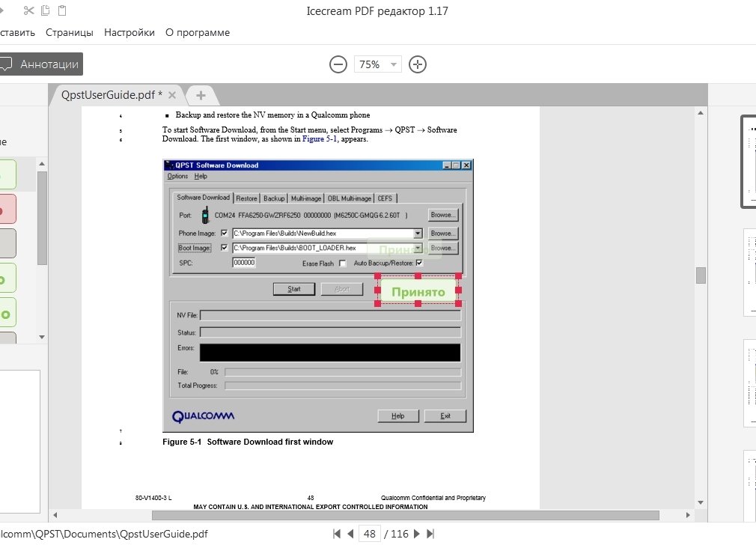Image resolution: width=756 pixels, height=545 pixels.
Task: Click the '/ 116' total pages text
Action: [x=396, y=534]
